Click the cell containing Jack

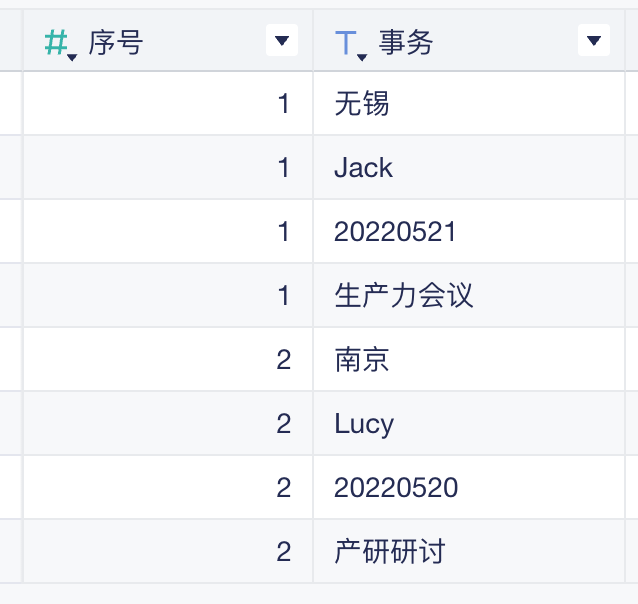[474, 167]
